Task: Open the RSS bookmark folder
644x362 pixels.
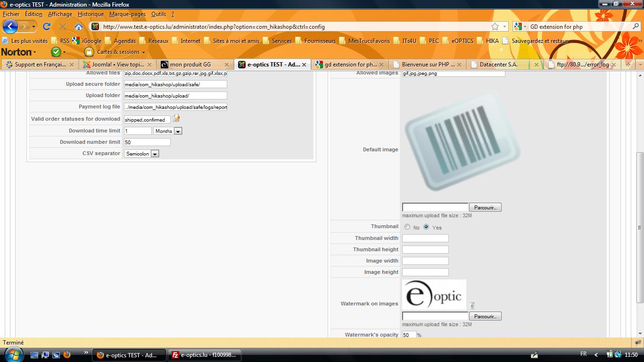Action: click(x=60, y=41)
